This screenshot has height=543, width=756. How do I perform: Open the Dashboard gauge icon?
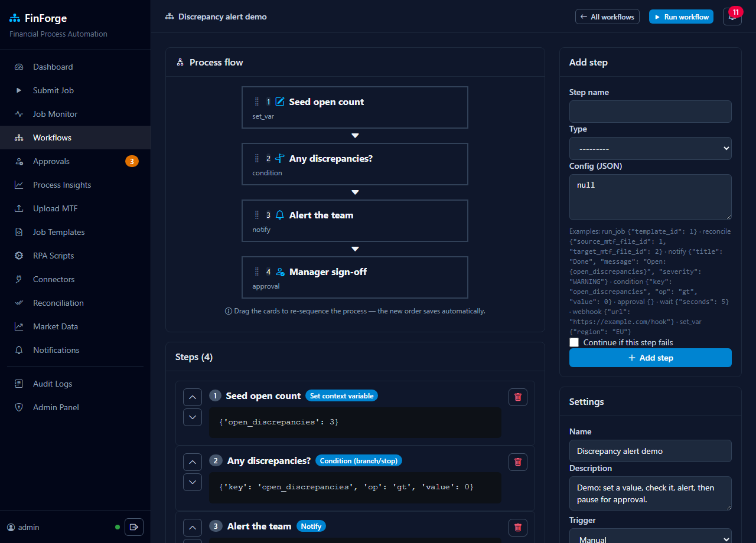coord(19,67)
